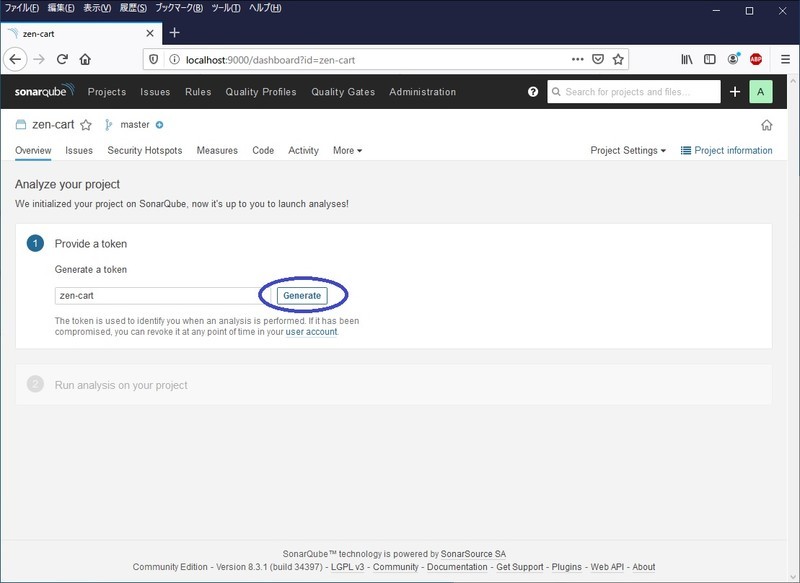Viewport: 800px width, 583px height.
Task: Mark zen-cart project as favorite star
Action: click(x=86, y=125)
